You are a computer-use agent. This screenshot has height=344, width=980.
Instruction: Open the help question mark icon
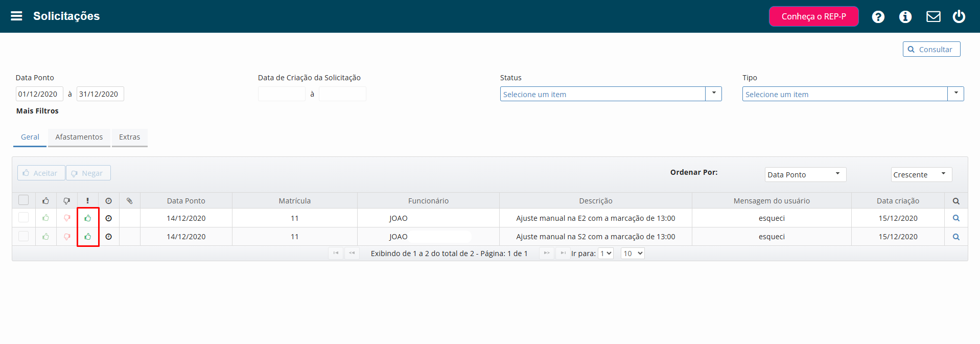[878, 17]
